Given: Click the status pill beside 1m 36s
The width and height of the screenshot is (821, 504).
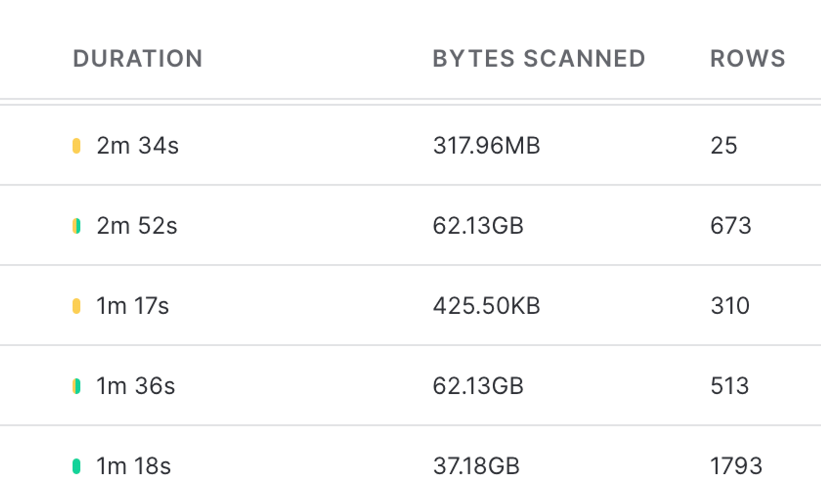Looking at the screenshot, I should click(x=77, y=386).
